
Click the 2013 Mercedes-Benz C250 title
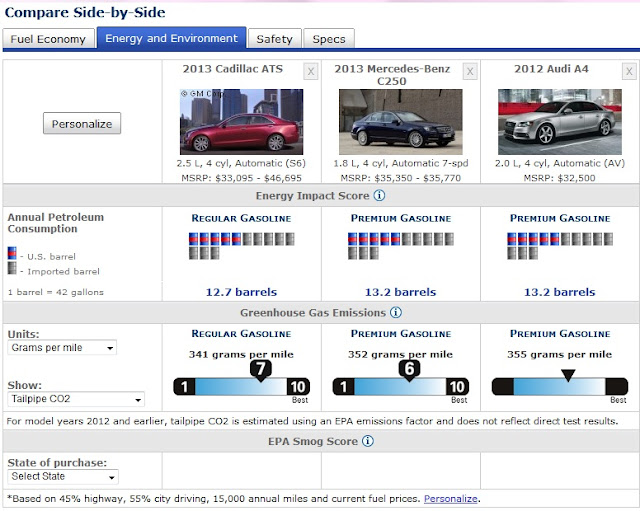392,75
